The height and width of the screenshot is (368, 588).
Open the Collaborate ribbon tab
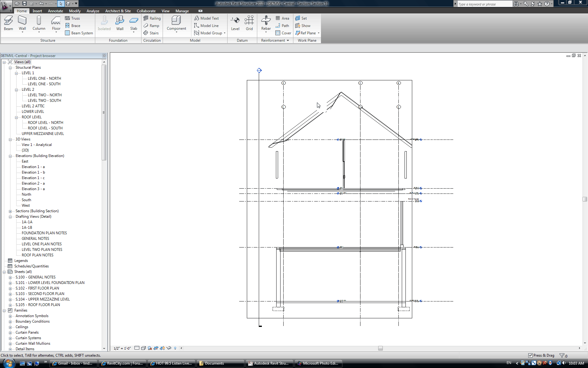[x=146, y=11]
